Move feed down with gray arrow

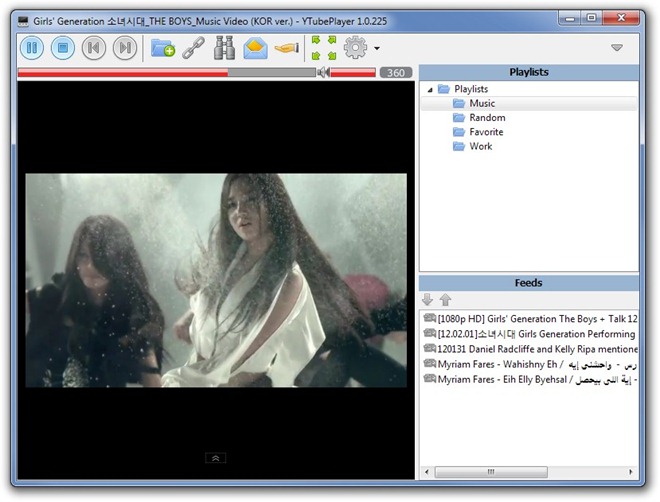pyautogui.click(x=428, y=300)
